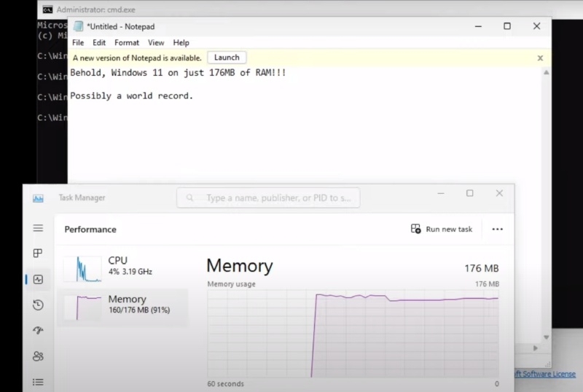Dismiss the Notepad new version banner
Viewport: 583px width, 392px height.
[540, 58]
